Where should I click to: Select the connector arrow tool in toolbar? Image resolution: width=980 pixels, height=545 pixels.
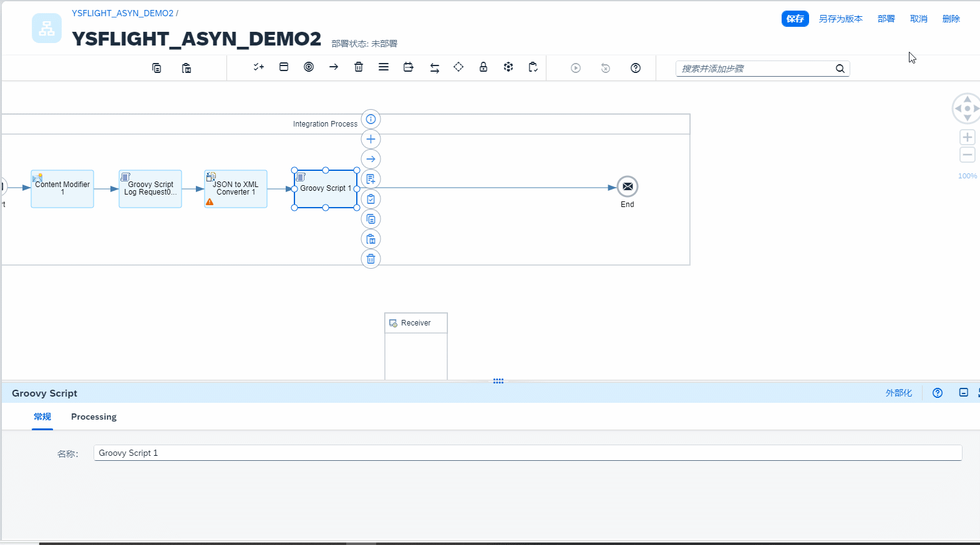pos(334,67)
